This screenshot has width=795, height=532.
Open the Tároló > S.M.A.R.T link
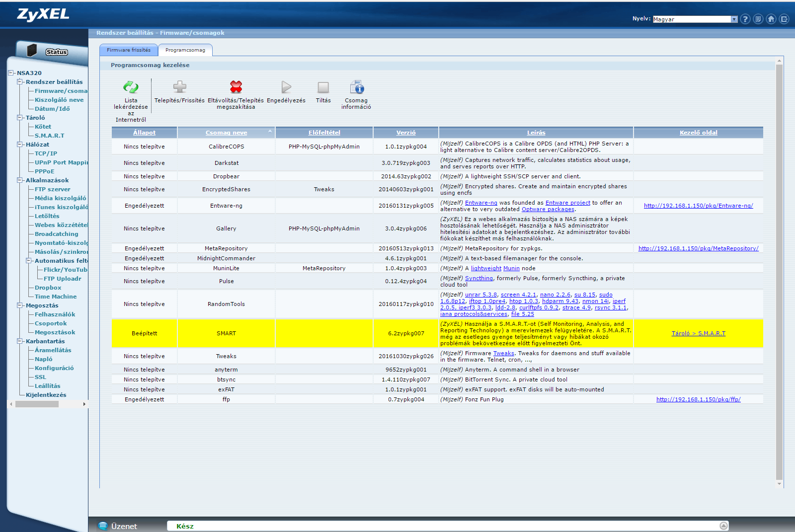(x=698, y=333)
